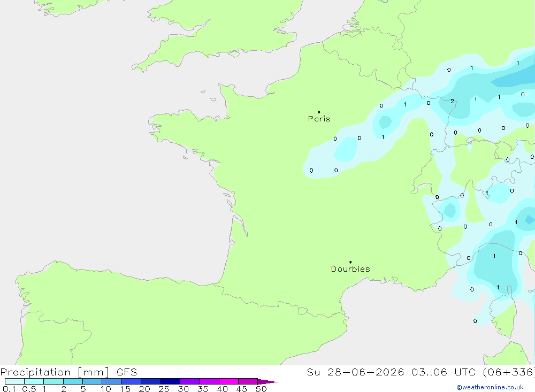Click the 'Precipitation [mm] GFS' title
The height and width of the screenshot is (392, 535).
coord(68,372)
